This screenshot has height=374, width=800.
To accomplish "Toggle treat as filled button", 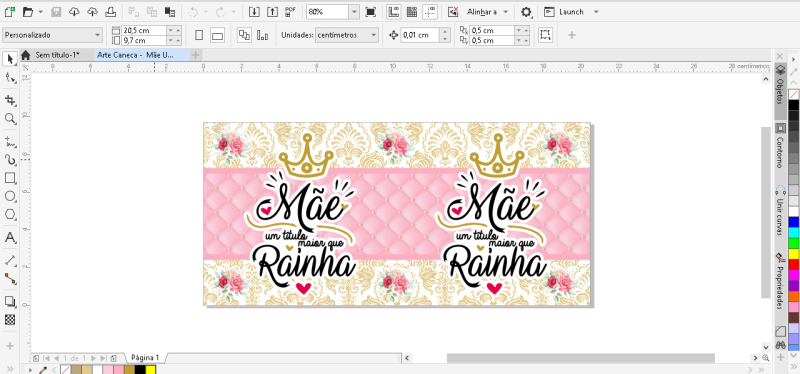I will [x=545, y=35].
